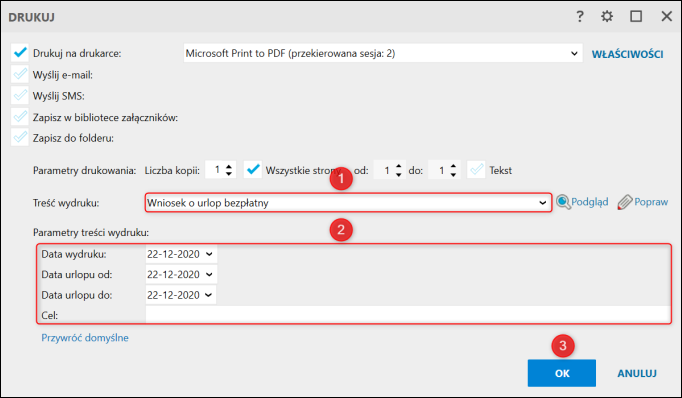Click the Cel text input field
The image size is (682, 398).
pos(407,314)
